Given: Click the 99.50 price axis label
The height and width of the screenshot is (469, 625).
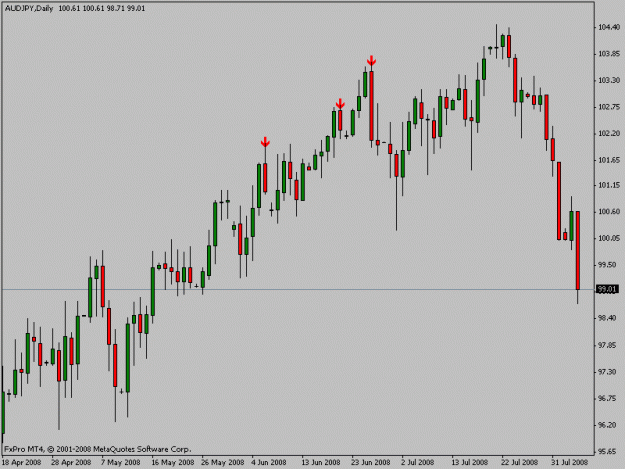Looking at the screenshot, I should 609,265.
